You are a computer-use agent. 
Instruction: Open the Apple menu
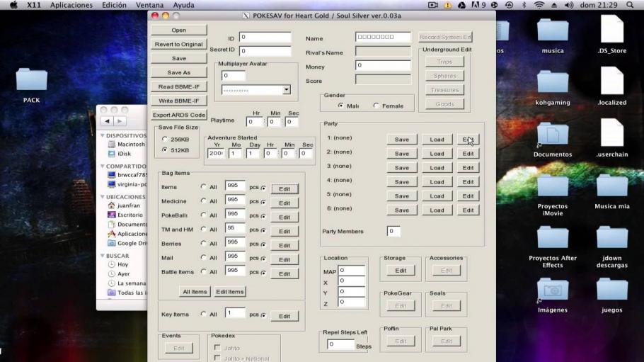pos(13,5)
